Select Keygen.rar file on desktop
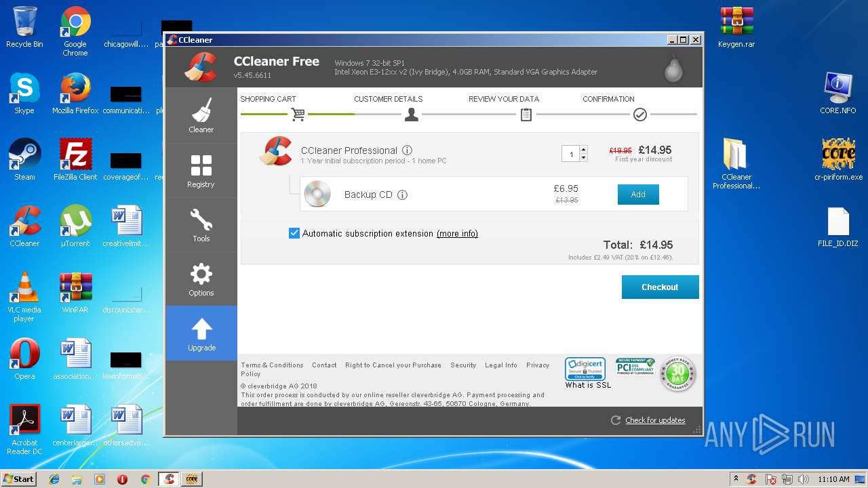Screen dimensions: 868x488 [x=736, y=28]
